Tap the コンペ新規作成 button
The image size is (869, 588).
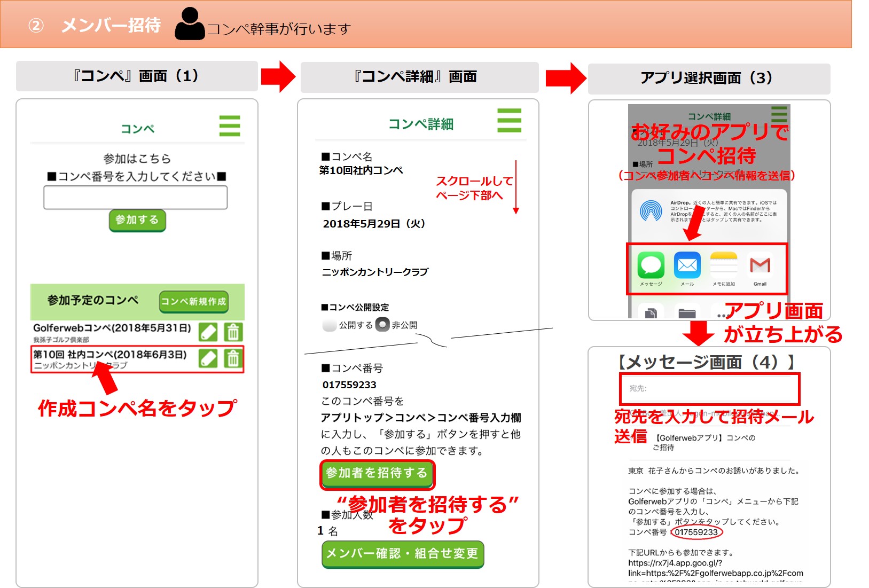click(193, 302)
